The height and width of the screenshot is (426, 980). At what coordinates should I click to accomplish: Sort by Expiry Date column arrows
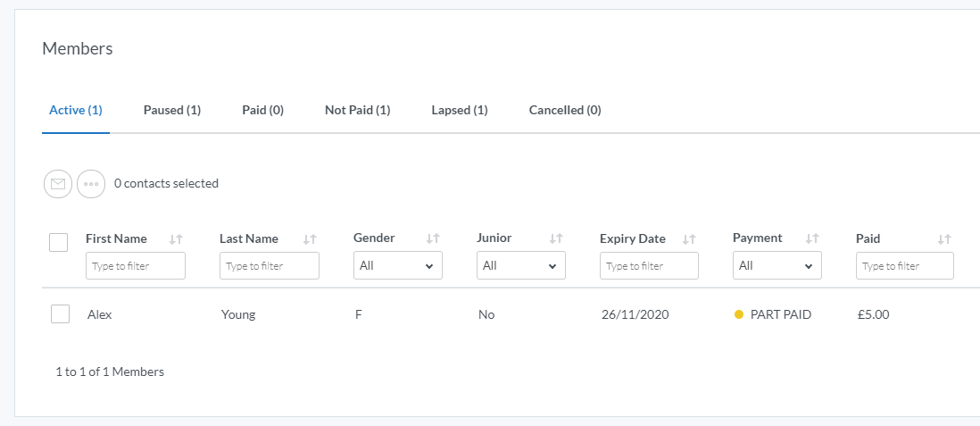click(689, 239)
